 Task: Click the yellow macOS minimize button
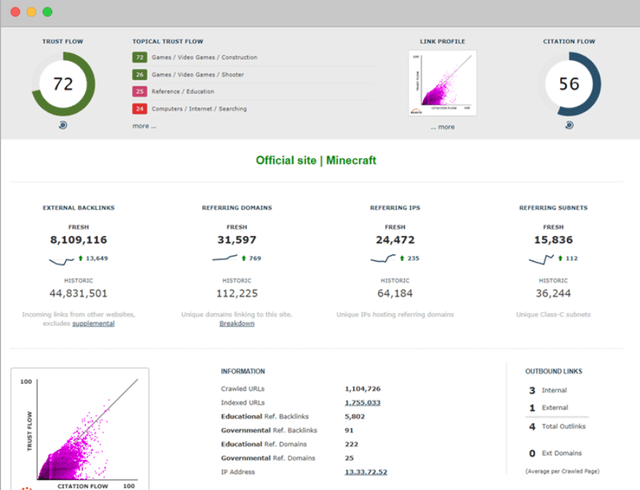coord(31,12)
